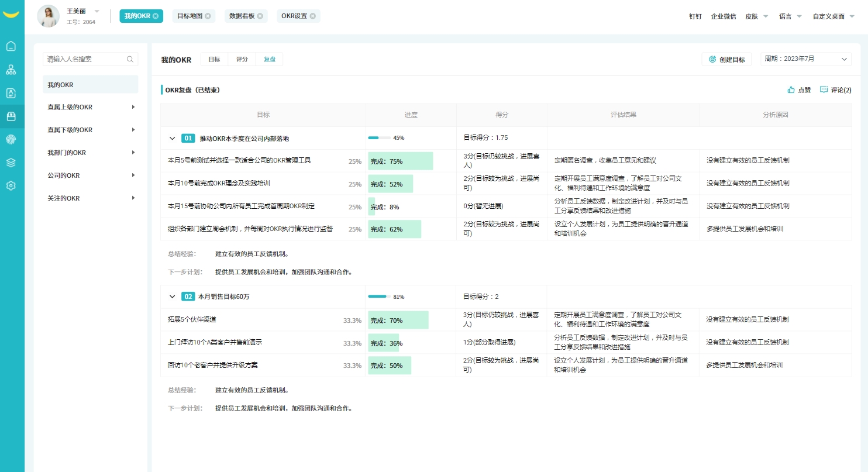868x472 pixels.
Task: Click the comment icon next to 评论(2)
Action: (x=824, y=89)
